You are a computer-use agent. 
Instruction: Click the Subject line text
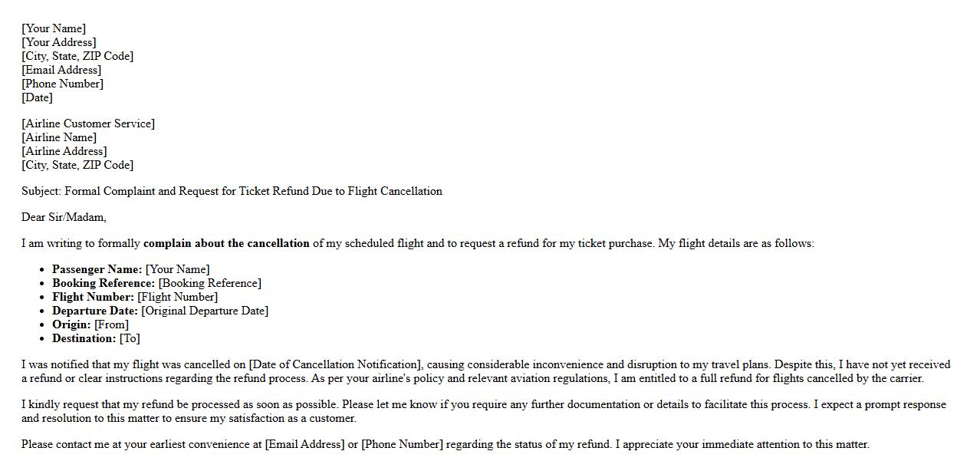pos(232,191)
